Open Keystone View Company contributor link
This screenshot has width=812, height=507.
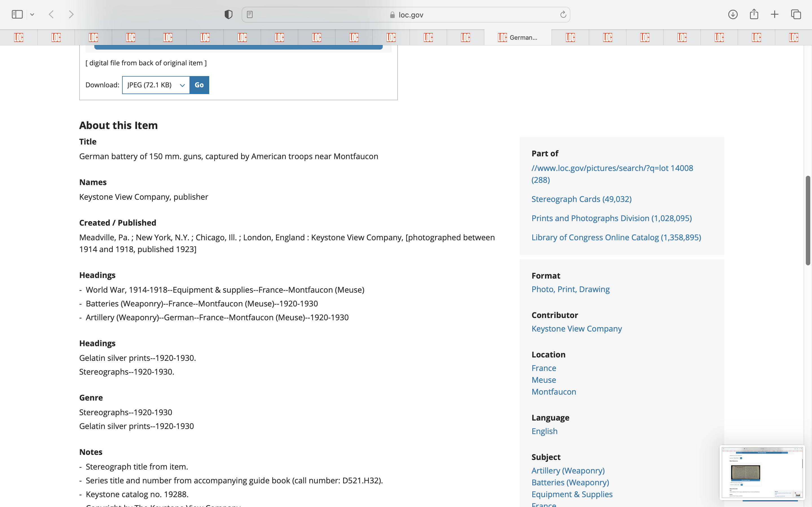577,329
